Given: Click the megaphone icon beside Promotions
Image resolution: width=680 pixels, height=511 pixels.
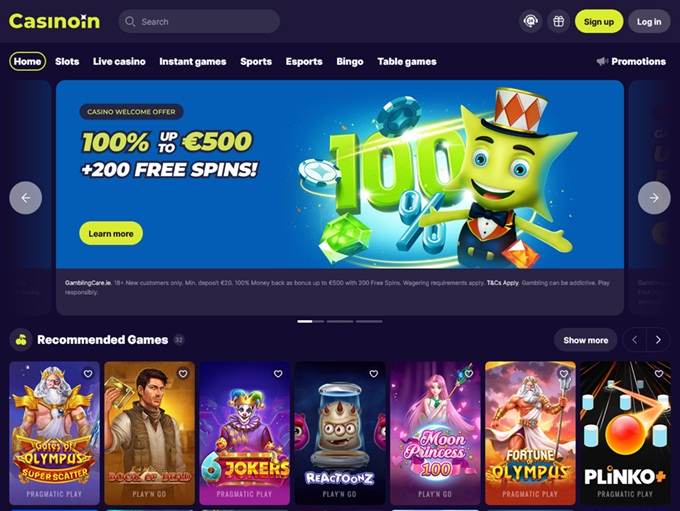Looking at the screenshot, I should pos(602,62).
